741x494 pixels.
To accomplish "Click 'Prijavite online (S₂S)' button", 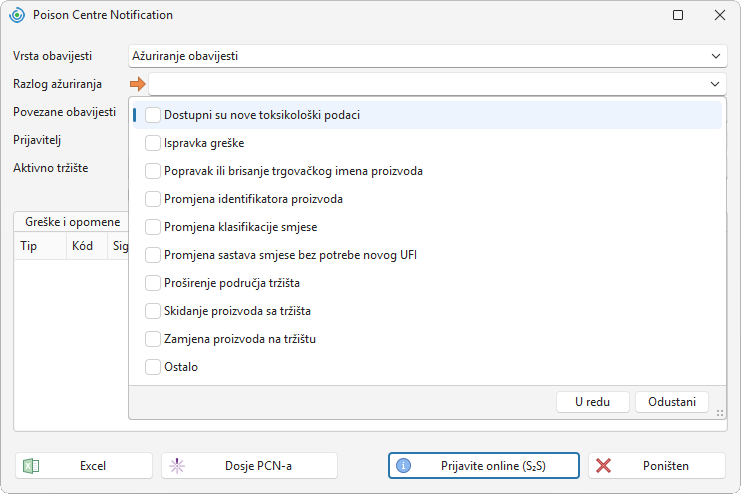I will 484,466.
